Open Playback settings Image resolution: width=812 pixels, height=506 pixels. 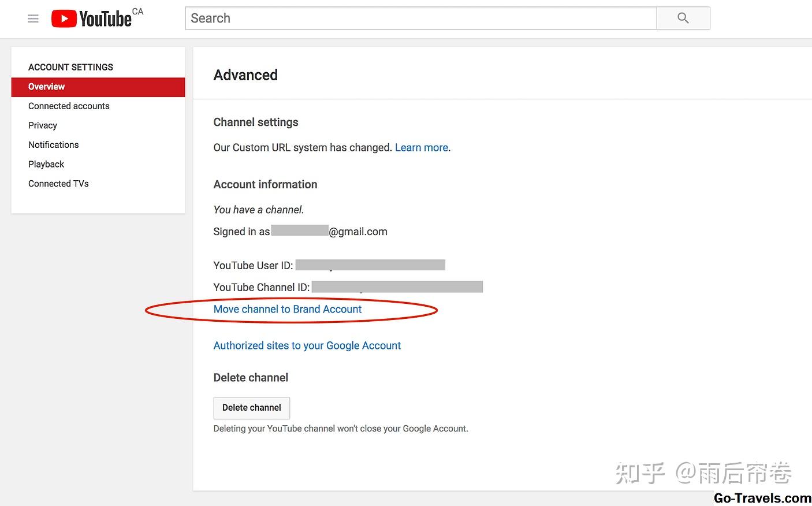click(x=46, y=164)
